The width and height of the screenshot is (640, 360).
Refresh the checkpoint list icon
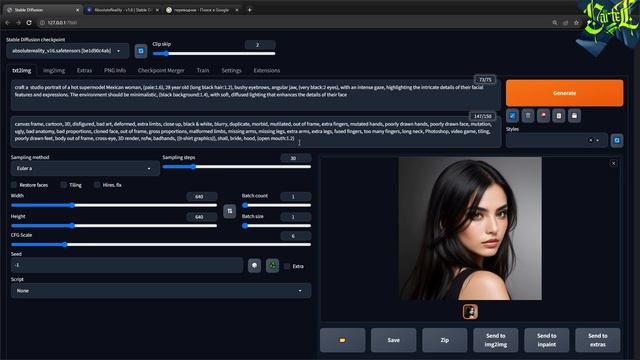(141, 51)
